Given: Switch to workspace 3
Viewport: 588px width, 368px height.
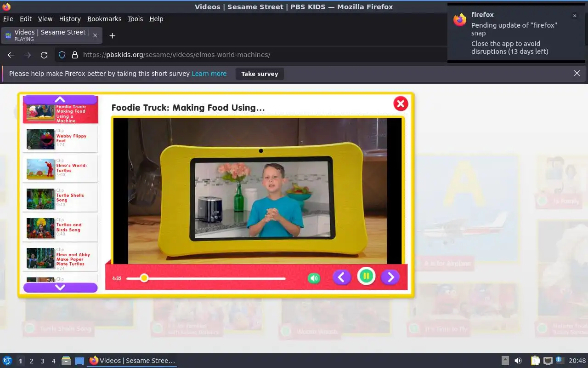Looking at the screenshot, I should click(x=42, y=361).
